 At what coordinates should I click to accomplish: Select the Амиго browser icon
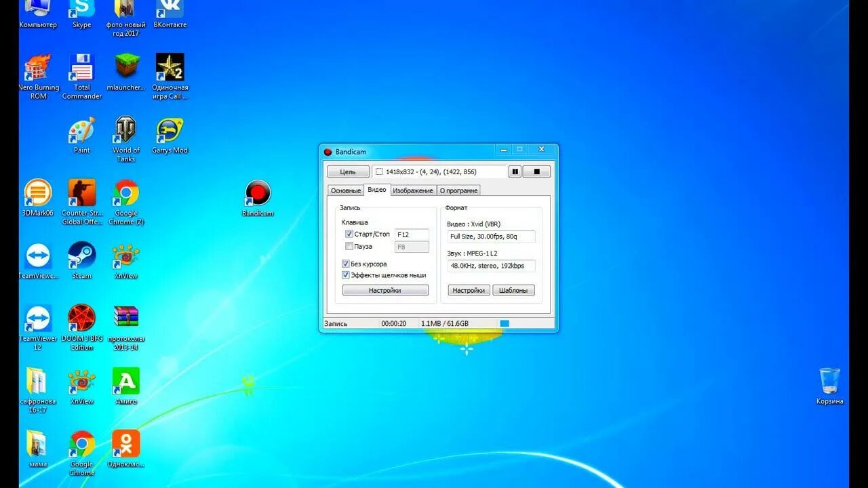pos(126,386)
